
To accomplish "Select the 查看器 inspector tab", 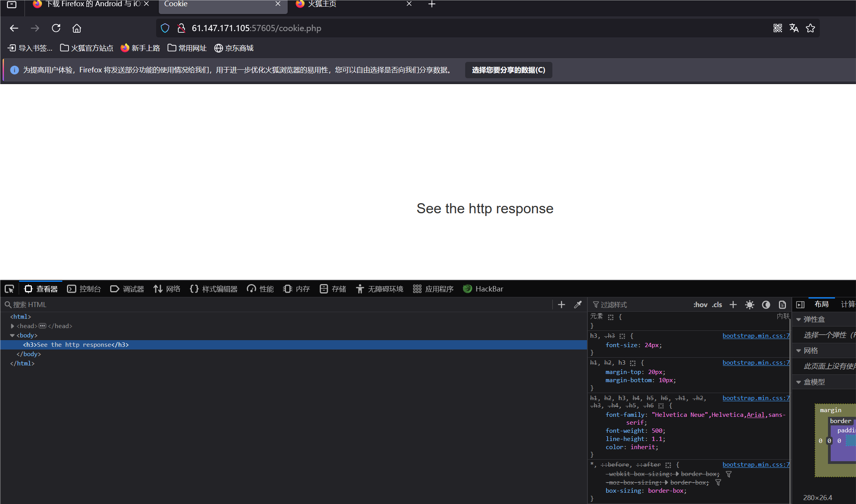I will pos(41,289).
